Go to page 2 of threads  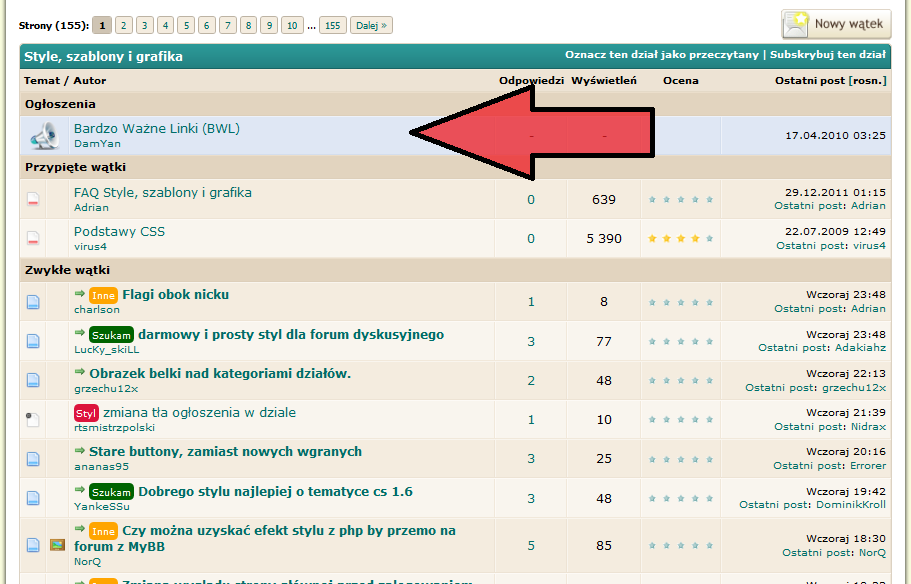[124, 26]
